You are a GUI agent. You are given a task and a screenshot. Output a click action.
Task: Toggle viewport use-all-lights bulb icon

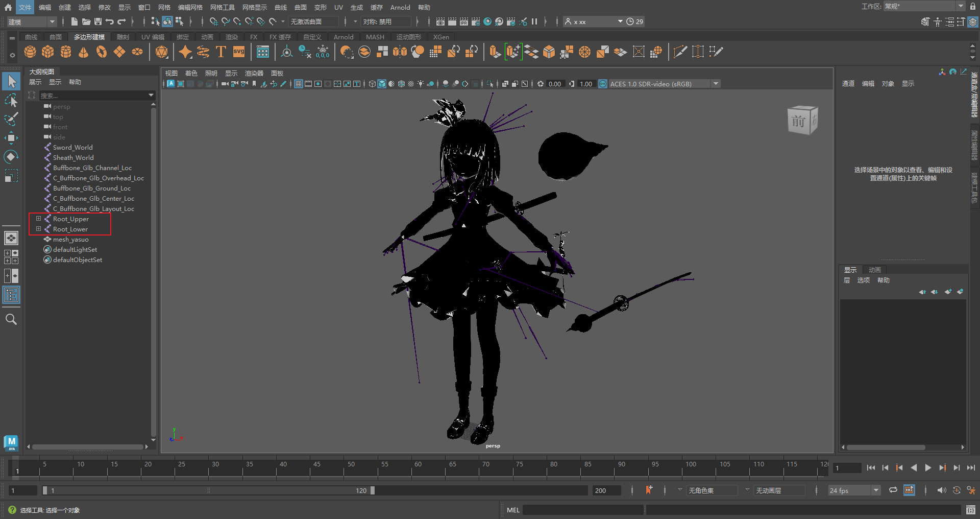point(421,84)
